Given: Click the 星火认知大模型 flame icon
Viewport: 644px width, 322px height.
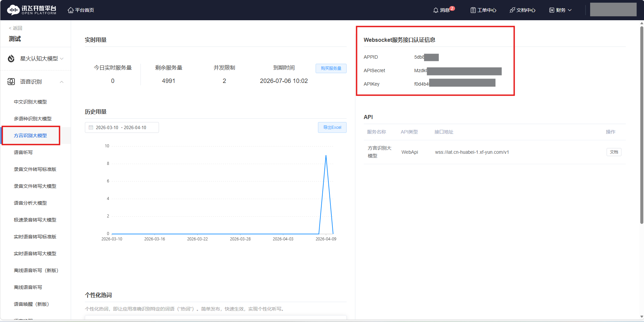Looking at the screenshot, I should click(11, 59).
